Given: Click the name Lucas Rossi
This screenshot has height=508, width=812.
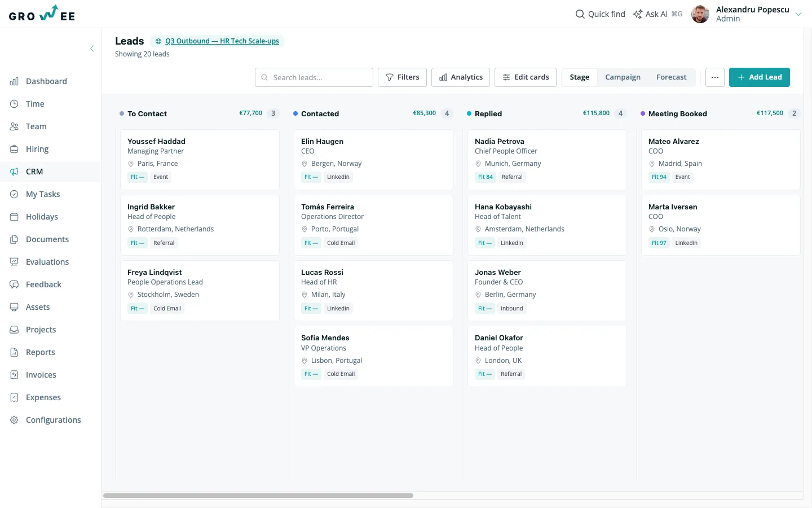Looking at the screenshot, I should [x=322, y=273].
